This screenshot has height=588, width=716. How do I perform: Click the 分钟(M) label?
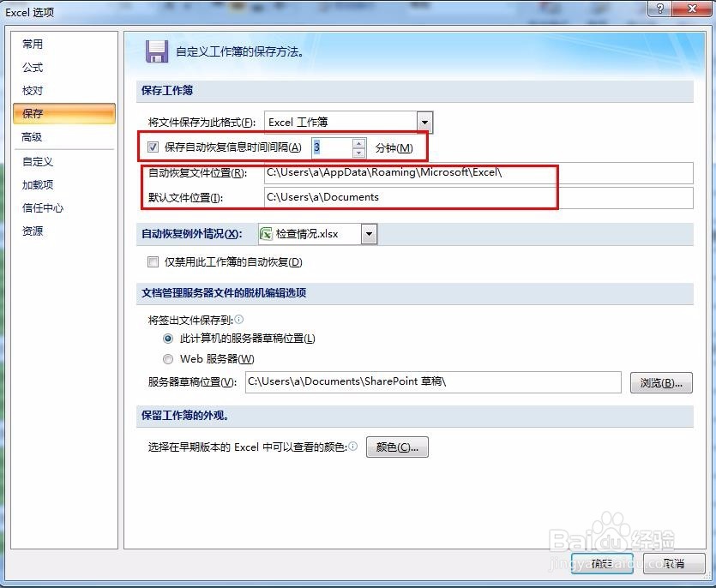pos(394,148)
